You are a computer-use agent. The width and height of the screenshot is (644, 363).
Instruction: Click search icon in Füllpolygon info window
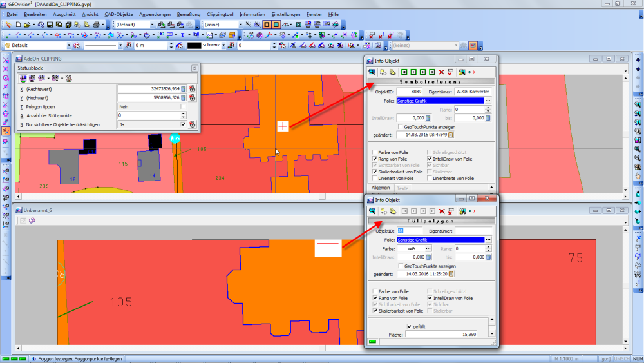point(372,211)
